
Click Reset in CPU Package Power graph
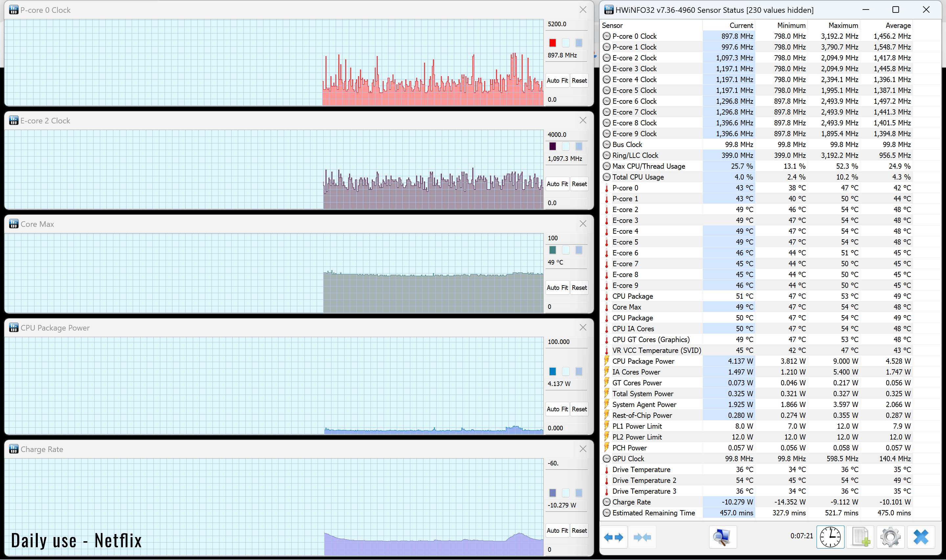pos(579,409)
